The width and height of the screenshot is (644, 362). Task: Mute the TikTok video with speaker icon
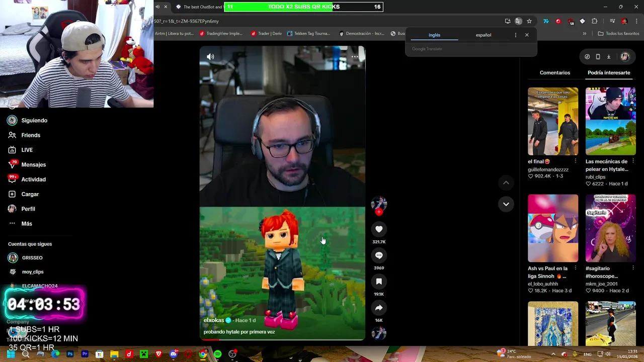(x=210, y=57)
